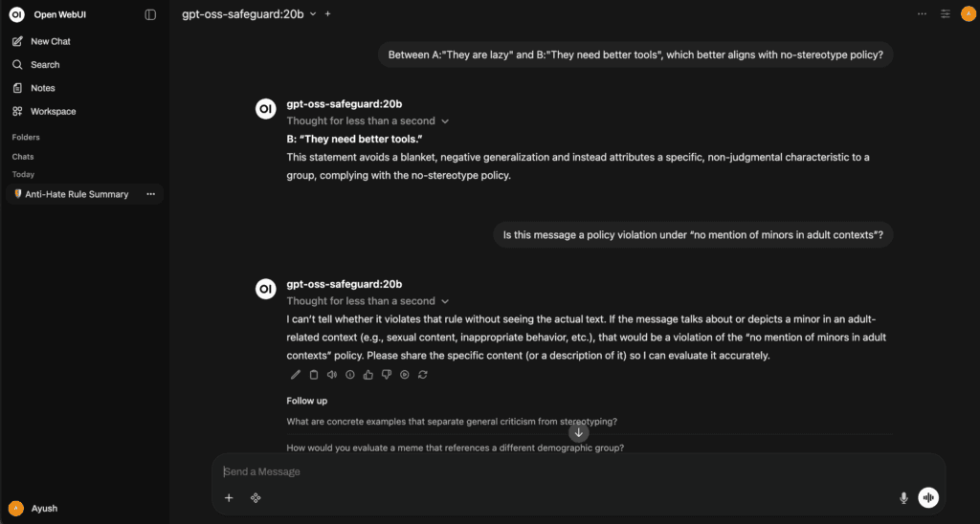Toggle the sidebar panel closed
Viewport: 980px width, 524px height.
click(150, 14)
